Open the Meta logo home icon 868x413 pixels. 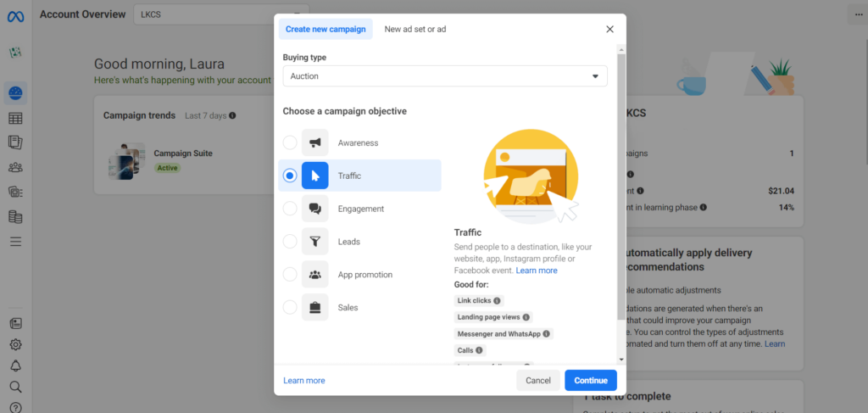[15, 16]
